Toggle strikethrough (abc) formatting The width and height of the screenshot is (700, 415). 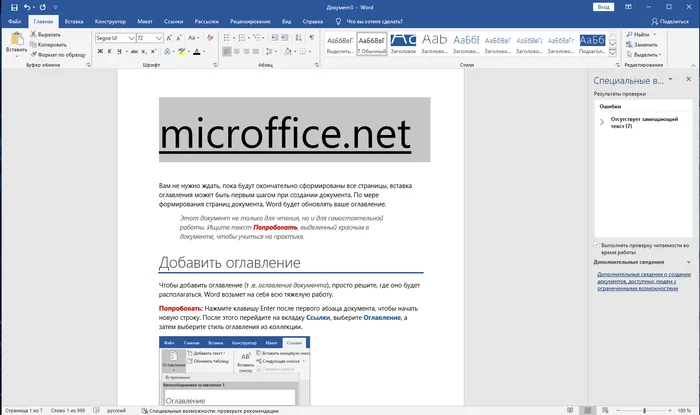pyautogui.click(x=134, y=51)
